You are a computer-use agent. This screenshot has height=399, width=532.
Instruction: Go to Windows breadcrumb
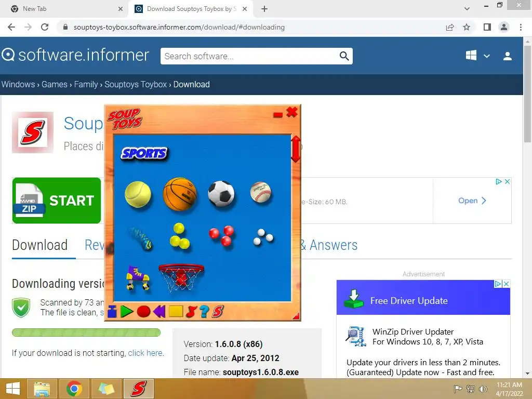[18, 84]
